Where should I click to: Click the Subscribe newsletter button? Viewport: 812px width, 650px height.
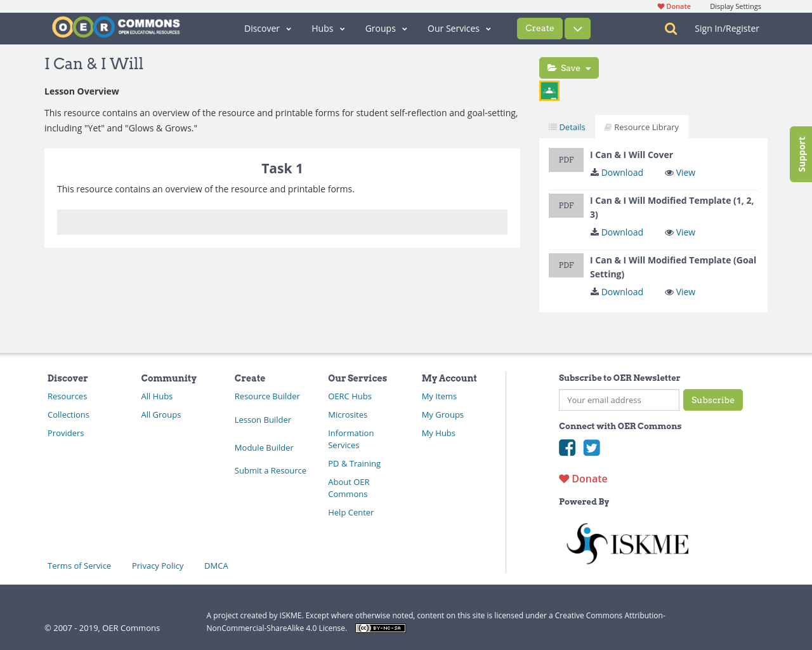tap(713, 400)
